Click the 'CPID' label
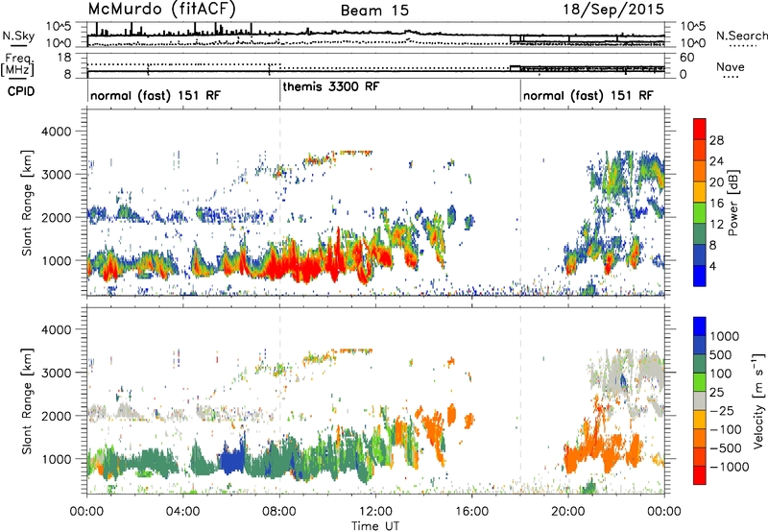Screen dimensions: 768x532 tap(21, 91)
